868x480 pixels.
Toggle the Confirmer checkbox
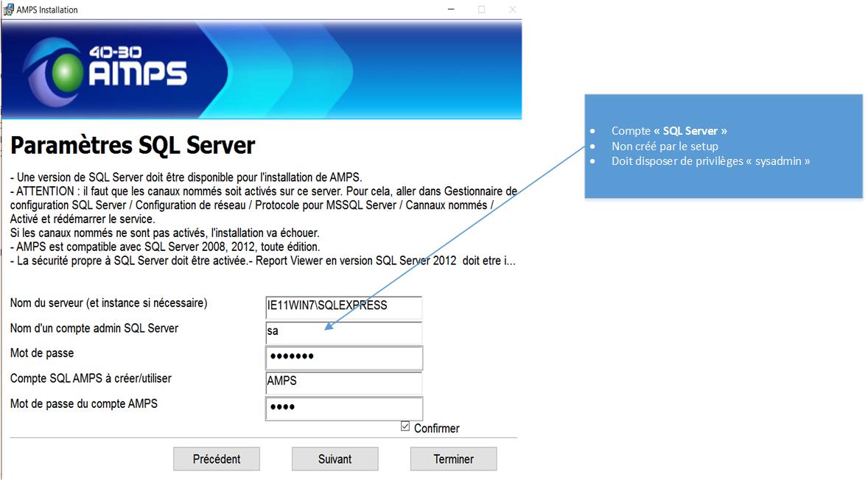click(405, 426)
